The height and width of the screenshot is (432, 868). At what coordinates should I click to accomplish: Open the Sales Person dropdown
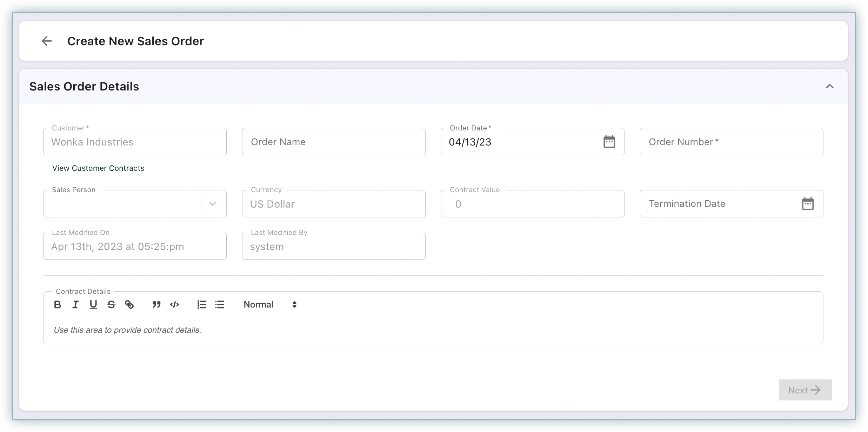(x=212, y=204)
